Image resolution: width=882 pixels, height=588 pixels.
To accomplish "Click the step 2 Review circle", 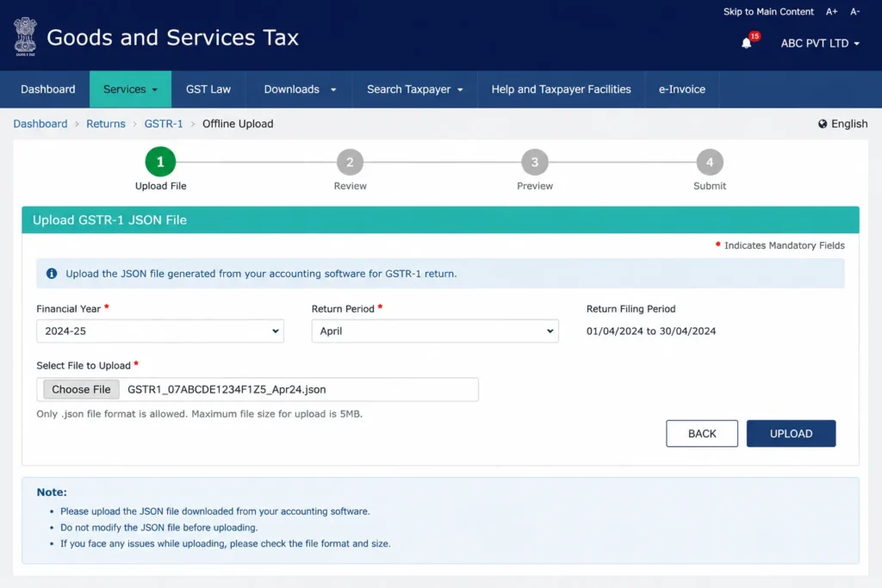I will (350, 162).
